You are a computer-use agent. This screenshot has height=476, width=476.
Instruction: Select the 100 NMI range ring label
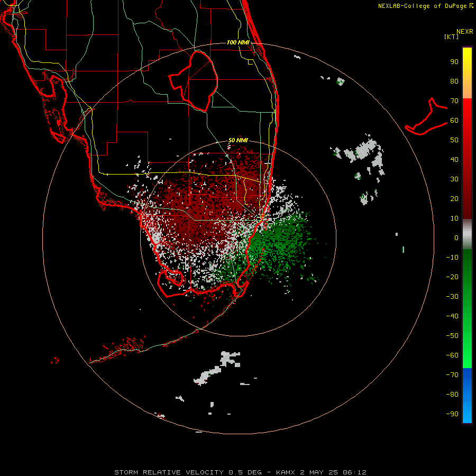pyautogui.click(x=238, y=42)
